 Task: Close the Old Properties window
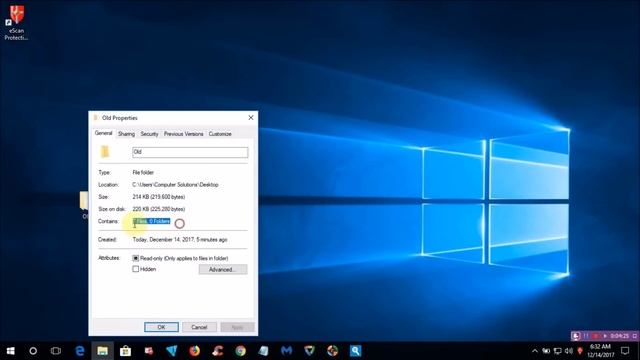[251, 118]
